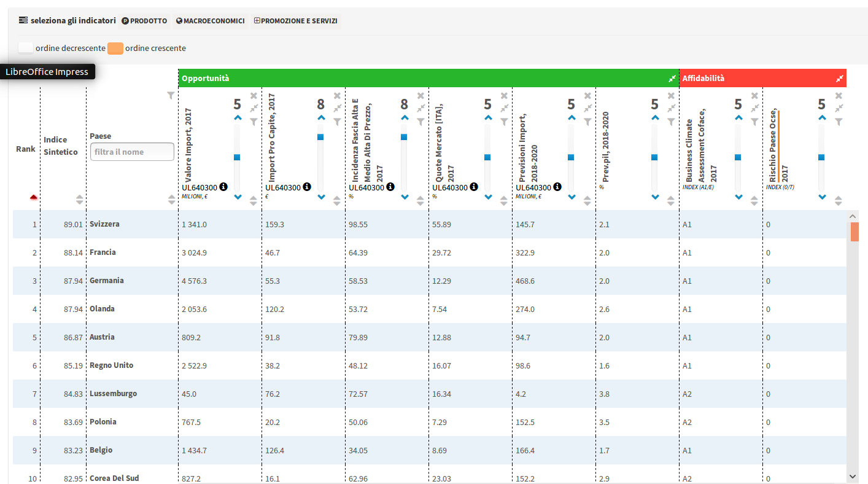Click scrollbar down arrow of table
Viewport: 868px width, 484px height.
[853, 475]
